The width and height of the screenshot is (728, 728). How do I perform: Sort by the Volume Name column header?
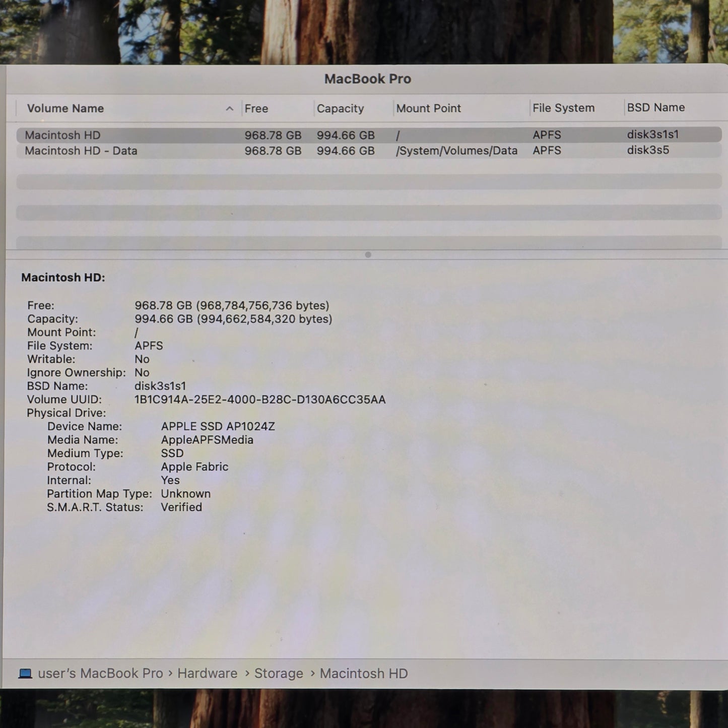click(65, 108)
